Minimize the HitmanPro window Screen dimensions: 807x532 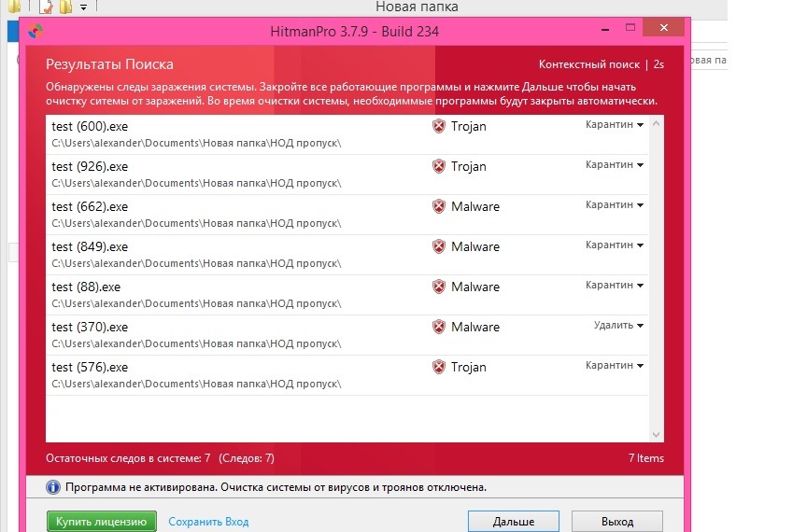[605, 30]
